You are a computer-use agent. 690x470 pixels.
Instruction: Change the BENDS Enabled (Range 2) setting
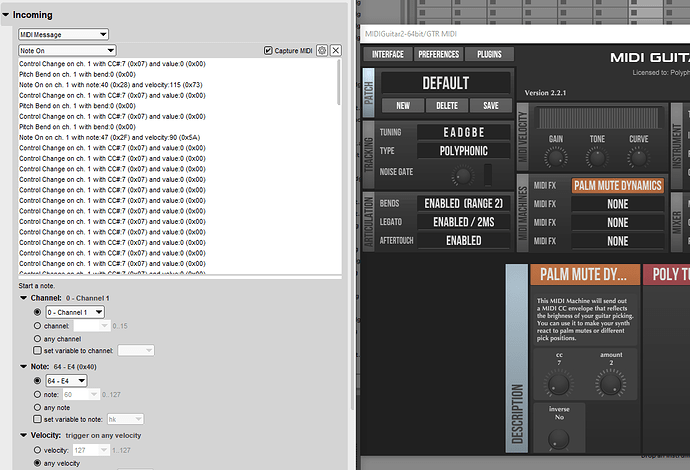click(464, 203)
